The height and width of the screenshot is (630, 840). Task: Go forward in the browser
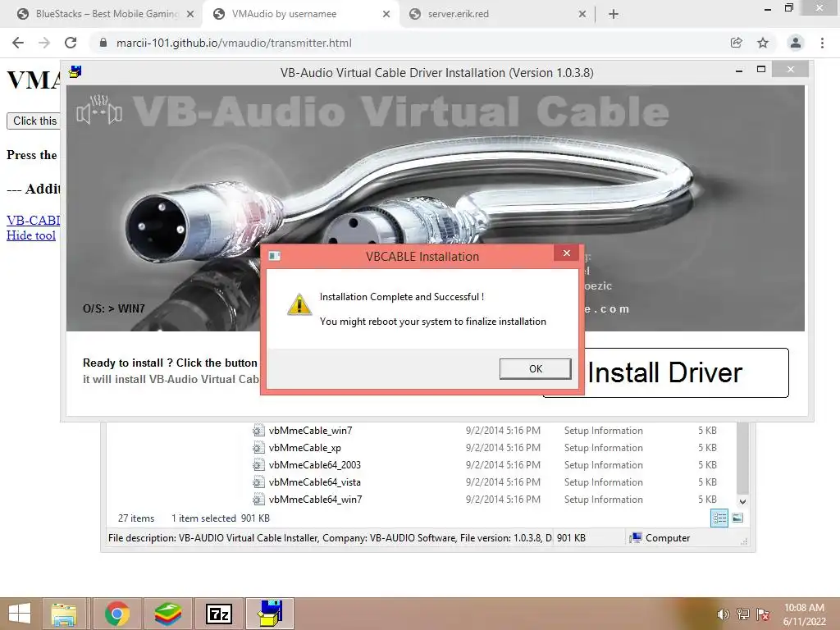click(44, 43)
